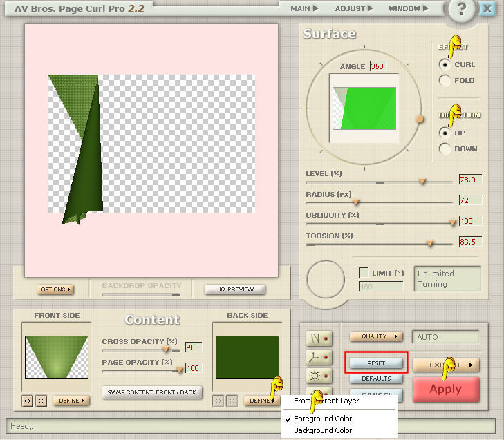Click the AUTO quality display field

(x=445, y=337)
